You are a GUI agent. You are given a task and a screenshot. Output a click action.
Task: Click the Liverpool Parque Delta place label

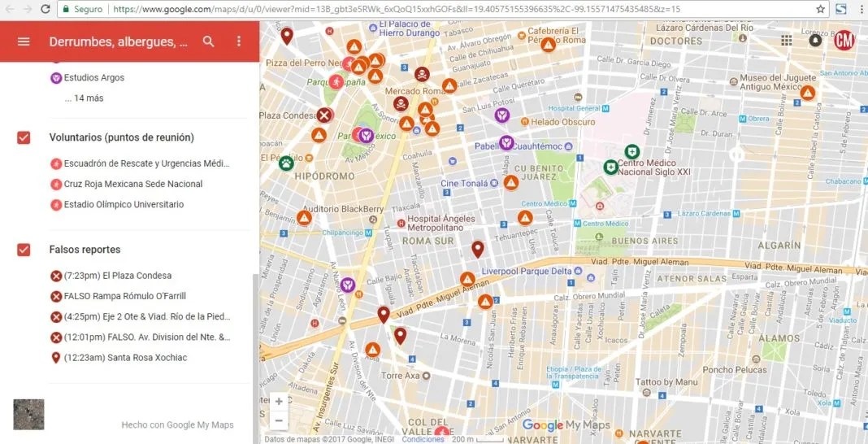point(526,272)
